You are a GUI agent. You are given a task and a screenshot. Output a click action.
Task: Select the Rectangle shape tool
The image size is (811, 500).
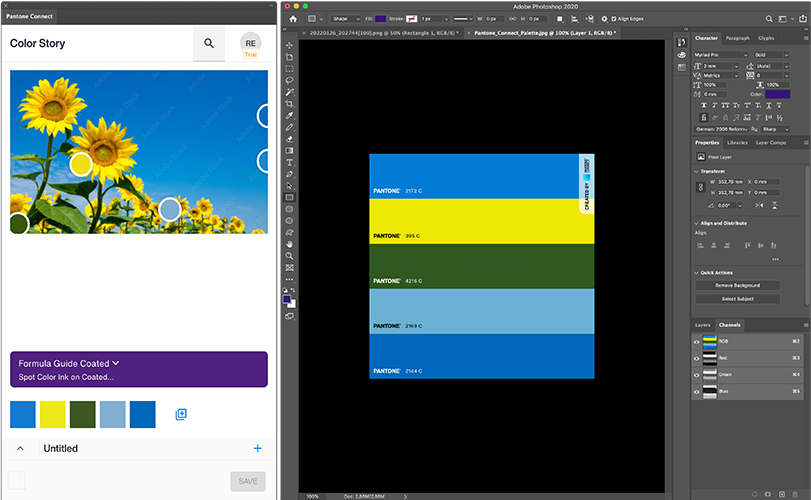[289, 198]
